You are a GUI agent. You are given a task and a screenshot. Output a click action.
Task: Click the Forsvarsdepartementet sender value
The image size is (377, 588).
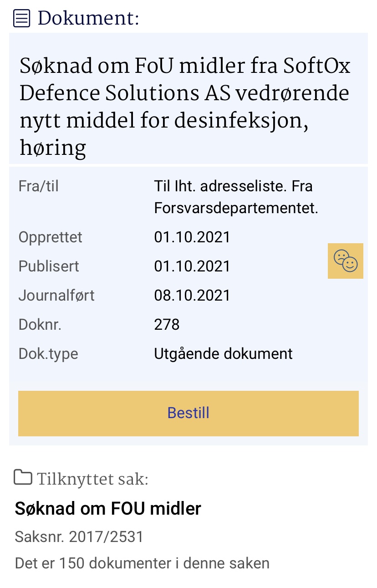(x=236, y=208)
